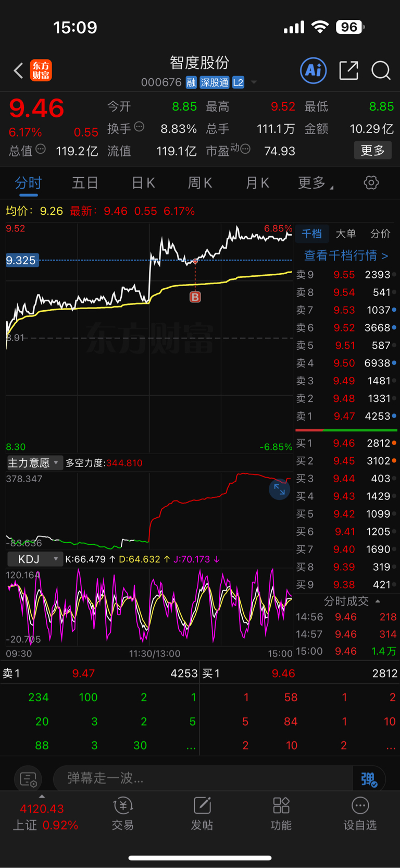Switch to the 五日 tab
The height and width of the screenshot is (868, 400).
[85, 183]
